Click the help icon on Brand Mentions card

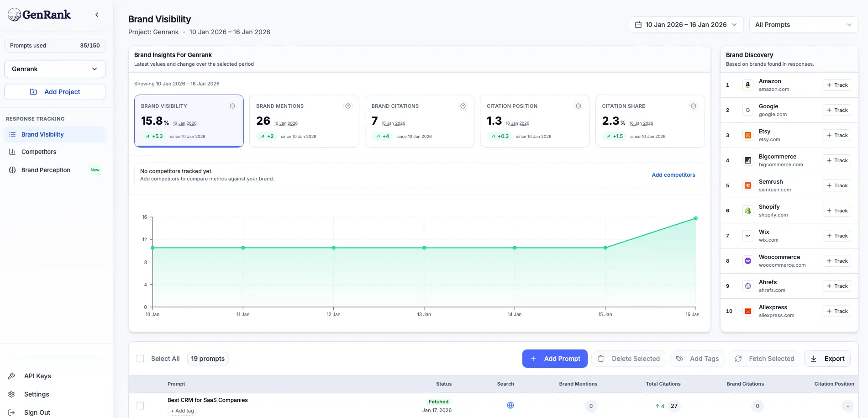point(347,106)
